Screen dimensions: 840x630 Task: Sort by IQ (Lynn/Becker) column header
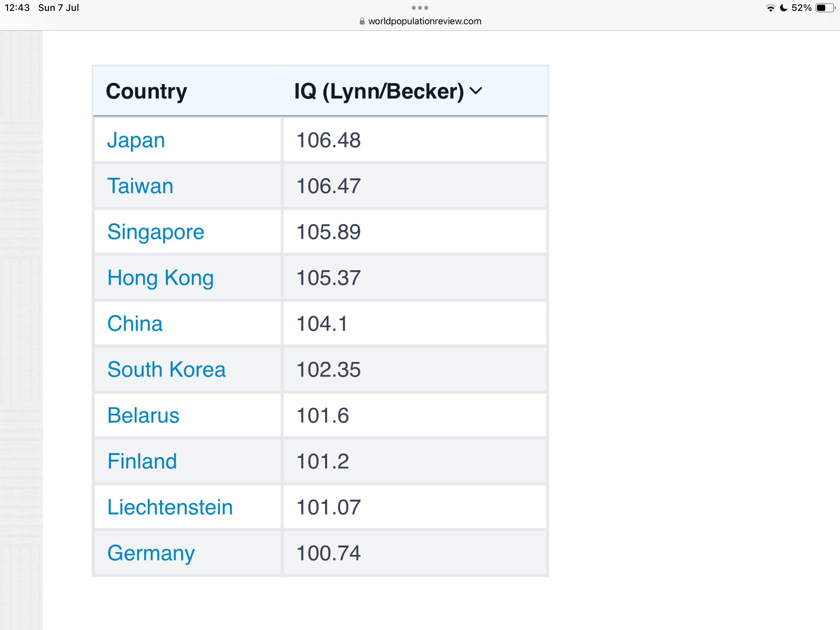(x=379, y=91)
